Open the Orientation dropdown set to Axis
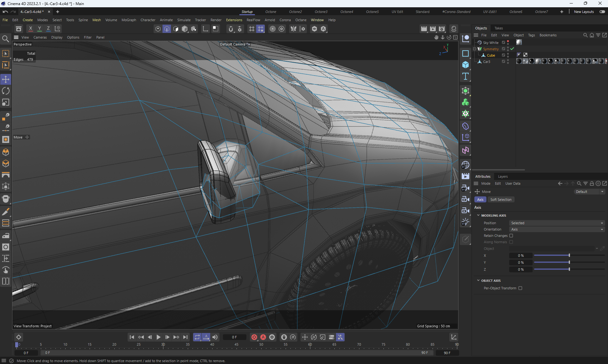 pyautogui.click(x=557, y=229)
